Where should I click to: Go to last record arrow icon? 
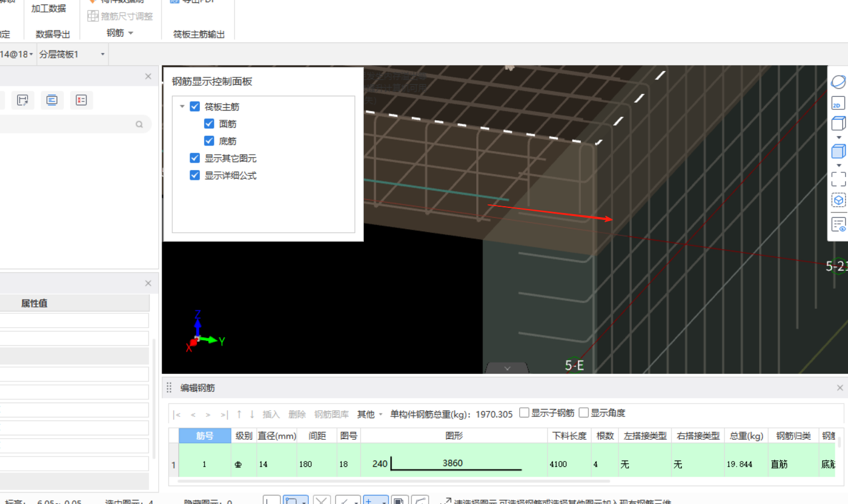(224, 415)
